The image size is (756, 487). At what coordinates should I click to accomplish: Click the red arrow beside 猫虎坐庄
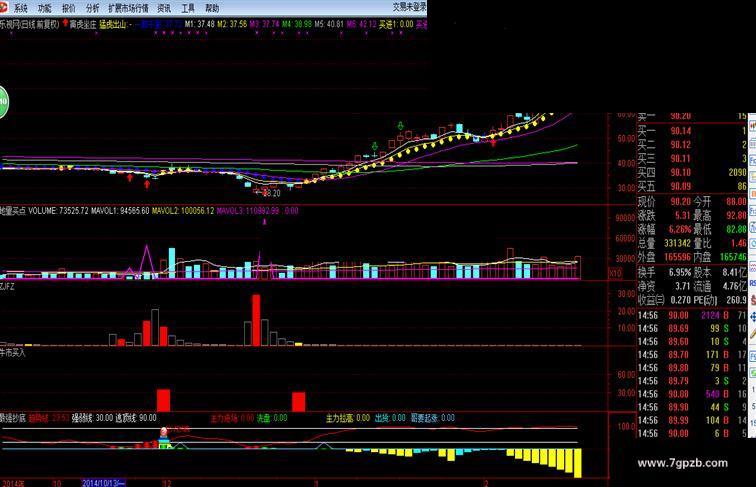point(65,23)
